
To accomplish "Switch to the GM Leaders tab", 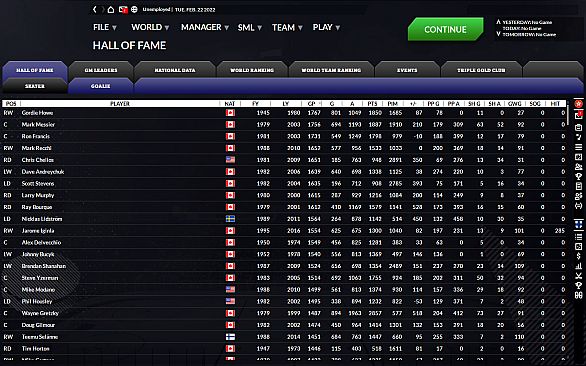I will [x=101, y=70].
